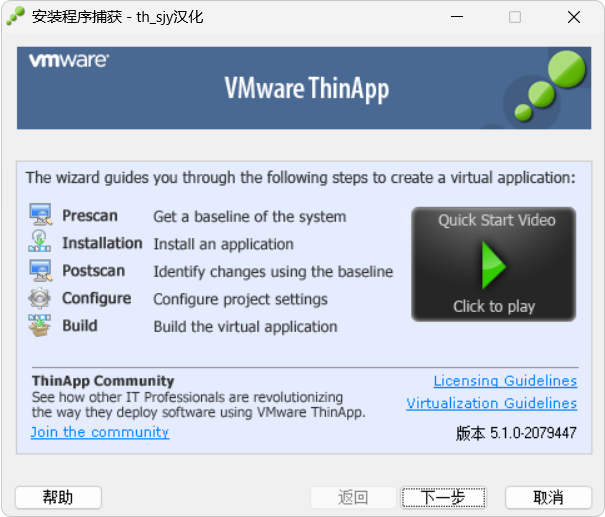Image resolution: width=605 pixels, height=517 pixels.
Task: Click the Build step label
Action: [80, 326]
